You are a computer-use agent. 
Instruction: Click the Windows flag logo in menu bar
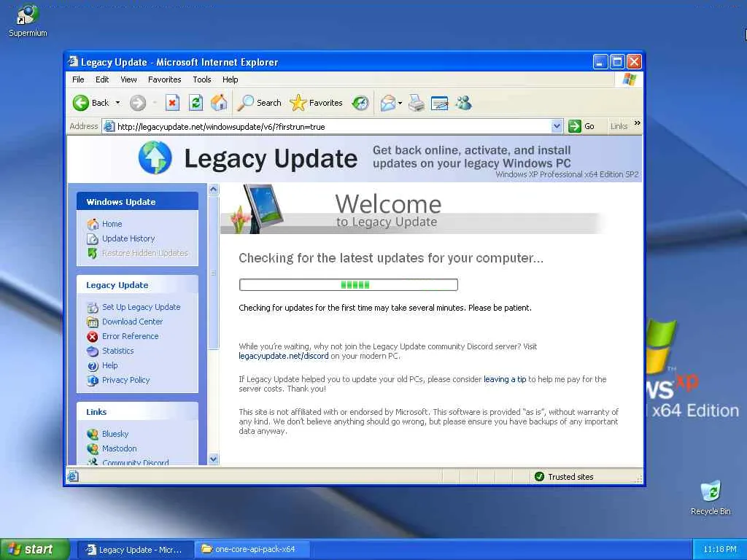point(630,79)
